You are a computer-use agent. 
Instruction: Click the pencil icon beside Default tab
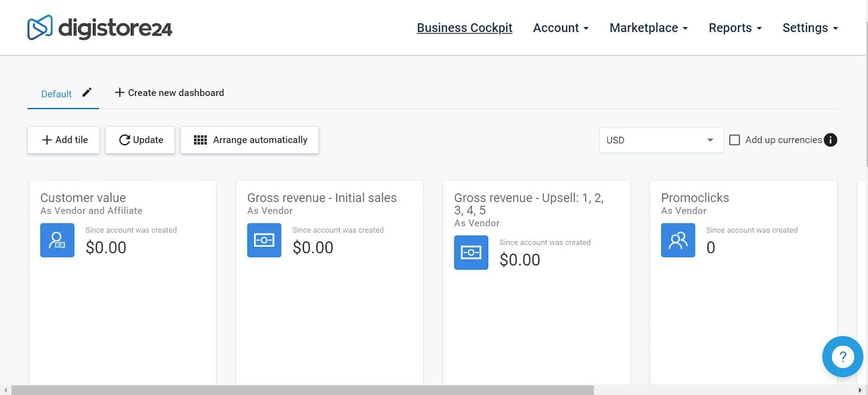pos(87,93)
